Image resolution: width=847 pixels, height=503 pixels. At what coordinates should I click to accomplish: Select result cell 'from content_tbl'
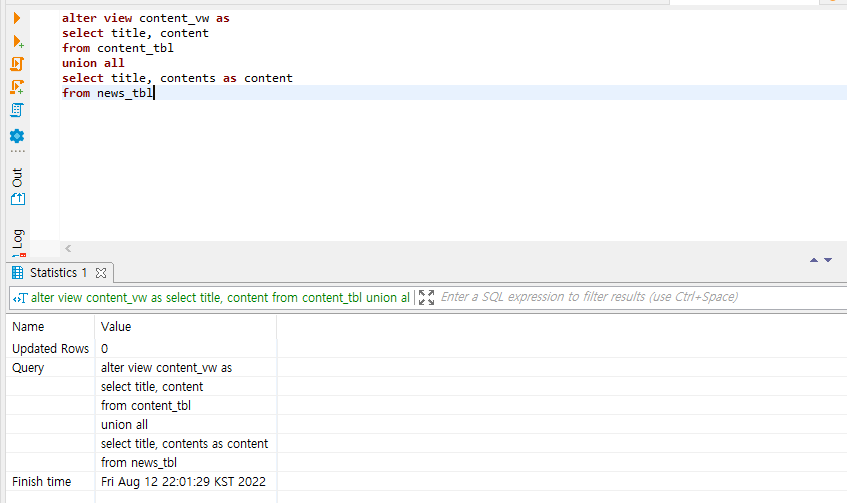pyautogui.click(x=146, y=406)
